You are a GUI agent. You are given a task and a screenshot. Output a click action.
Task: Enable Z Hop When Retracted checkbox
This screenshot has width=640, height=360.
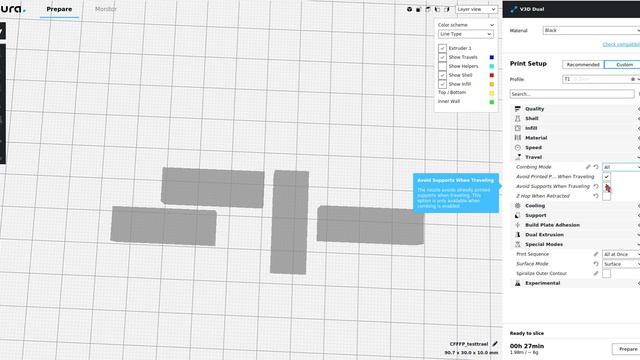pos(607,196)
